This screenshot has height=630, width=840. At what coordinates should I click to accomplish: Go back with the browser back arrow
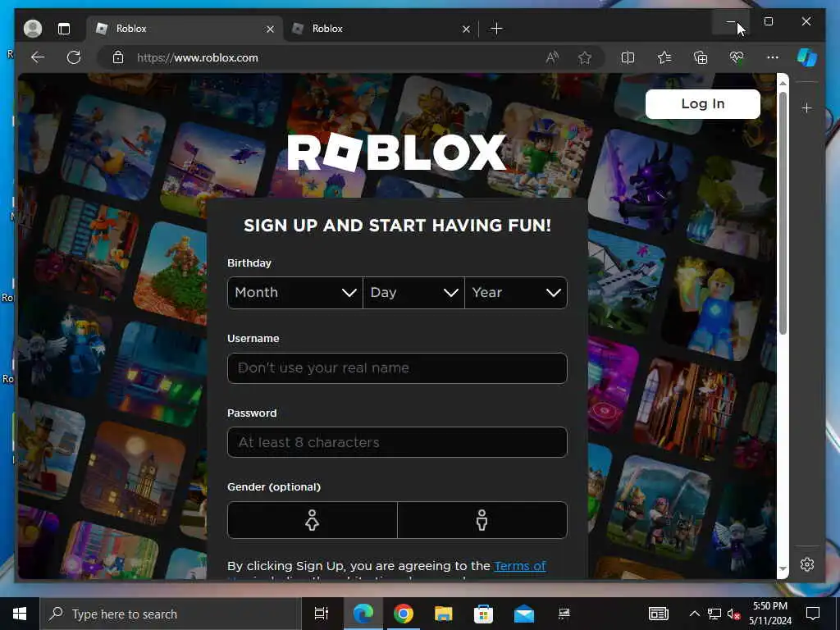pos(38,57)
